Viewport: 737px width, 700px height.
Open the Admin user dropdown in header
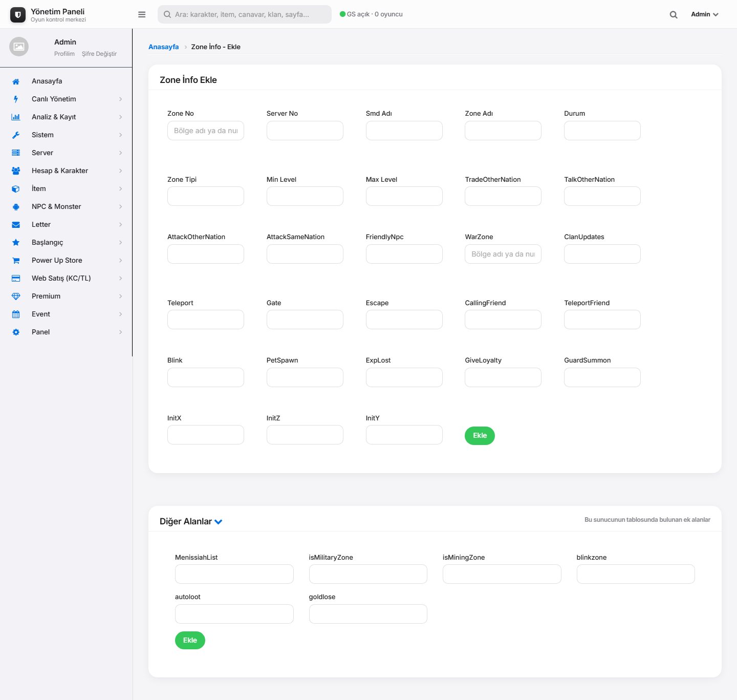click(704, 14)
